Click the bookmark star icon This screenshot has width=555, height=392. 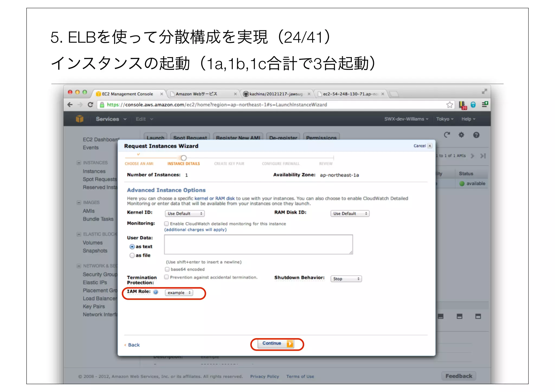(x=450, y=105)
